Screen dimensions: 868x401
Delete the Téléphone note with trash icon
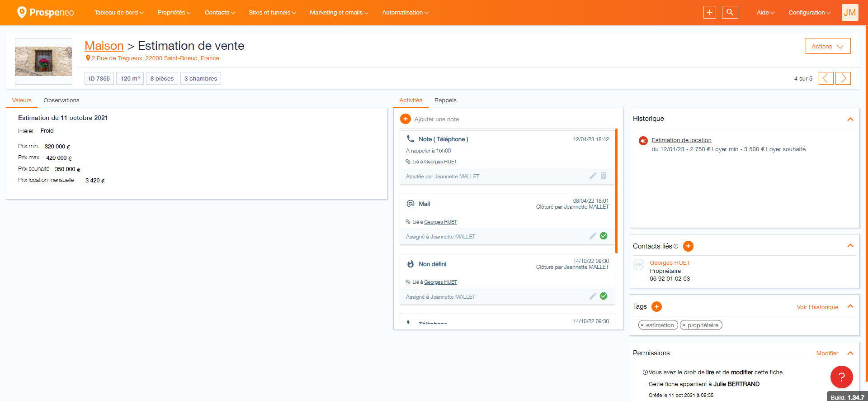pos(604,176)
